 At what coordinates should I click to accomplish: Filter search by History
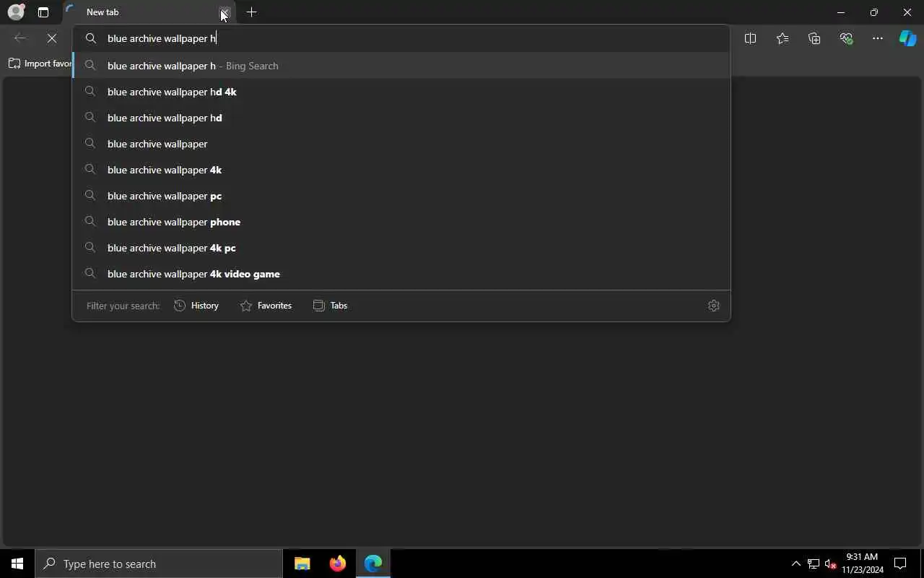[196, 306]
